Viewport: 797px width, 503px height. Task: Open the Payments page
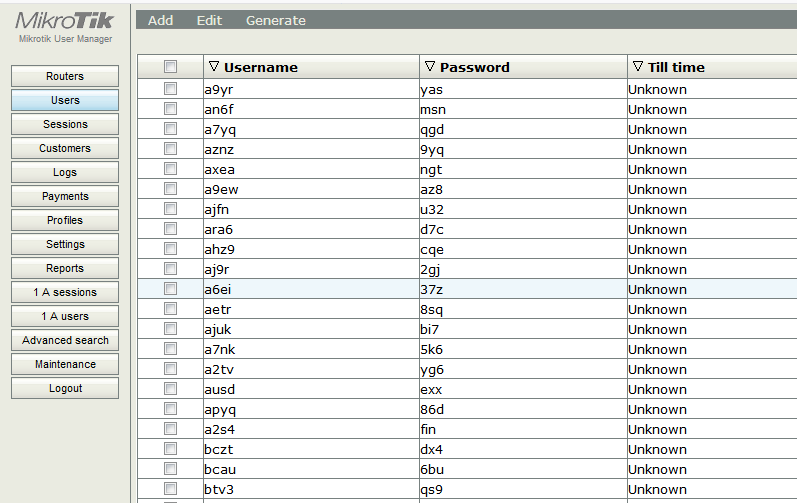click(x=65, y=196)
